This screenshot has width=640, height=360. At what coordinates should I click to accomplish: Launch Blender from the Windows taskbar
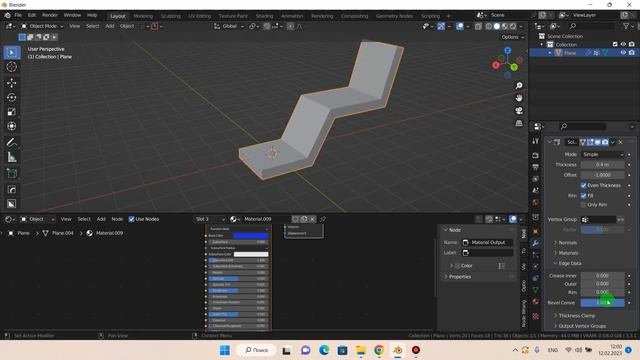click(x=398, y=350)
